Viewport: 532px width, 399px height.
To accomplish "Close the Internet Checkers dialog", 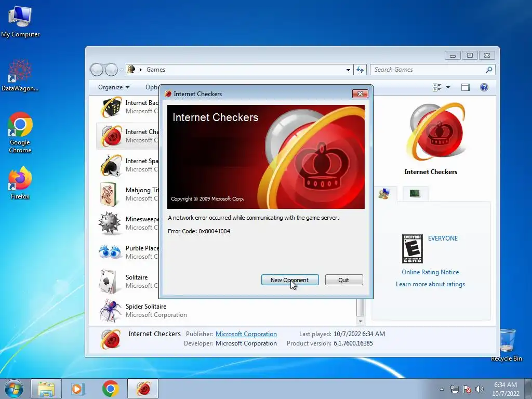I will point(360,94).
